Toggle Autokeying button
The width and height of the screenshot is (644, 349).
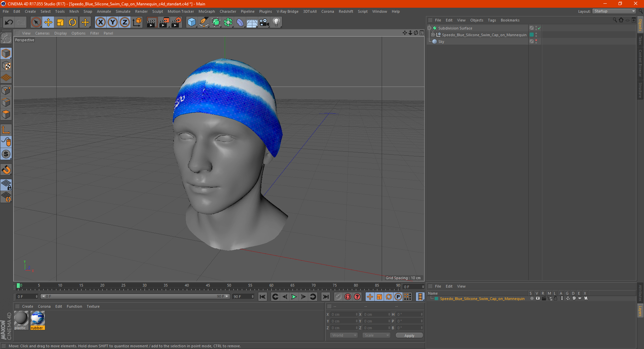tap(348, 297)
